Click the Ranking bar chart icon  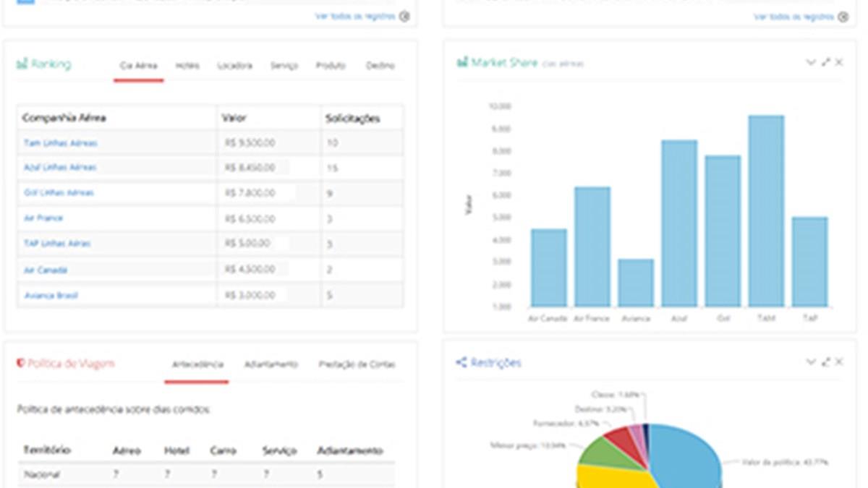[x=22, y=64]
